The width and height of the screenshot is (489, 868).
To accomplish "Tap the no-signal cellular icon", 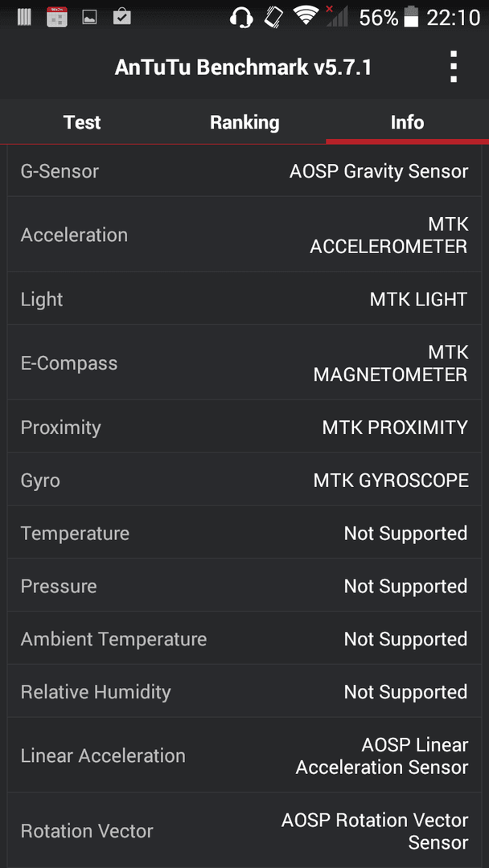I will pos(336,17).
